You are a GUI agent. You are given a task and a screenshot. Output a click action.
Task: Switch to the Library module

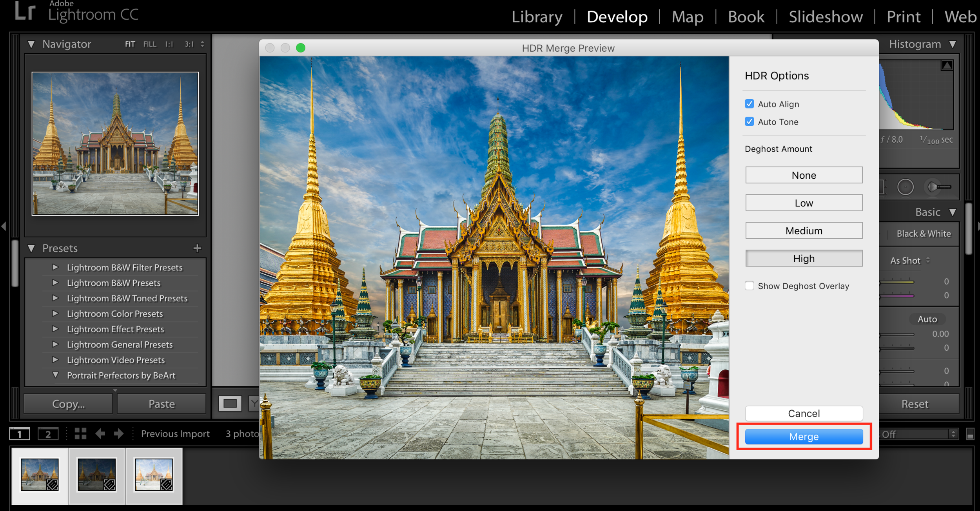(537, 17)
